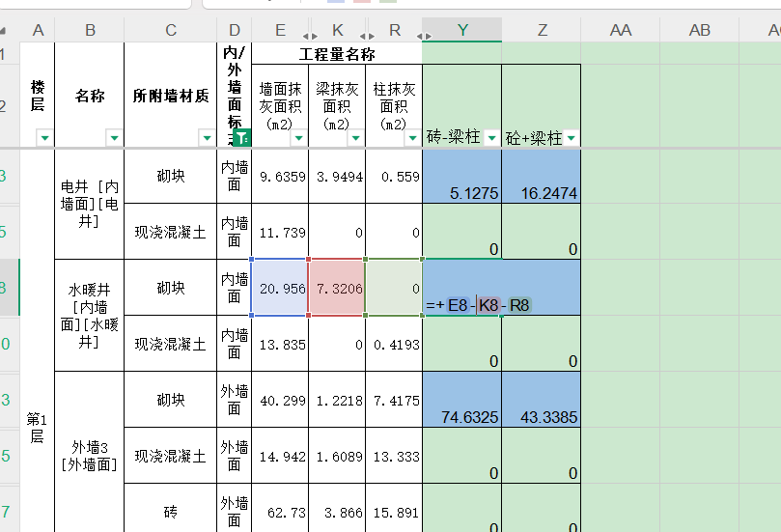Viewport: 781px width, 532px height.
Task: Select cell with value 13.333
Action: click(394, 456)
